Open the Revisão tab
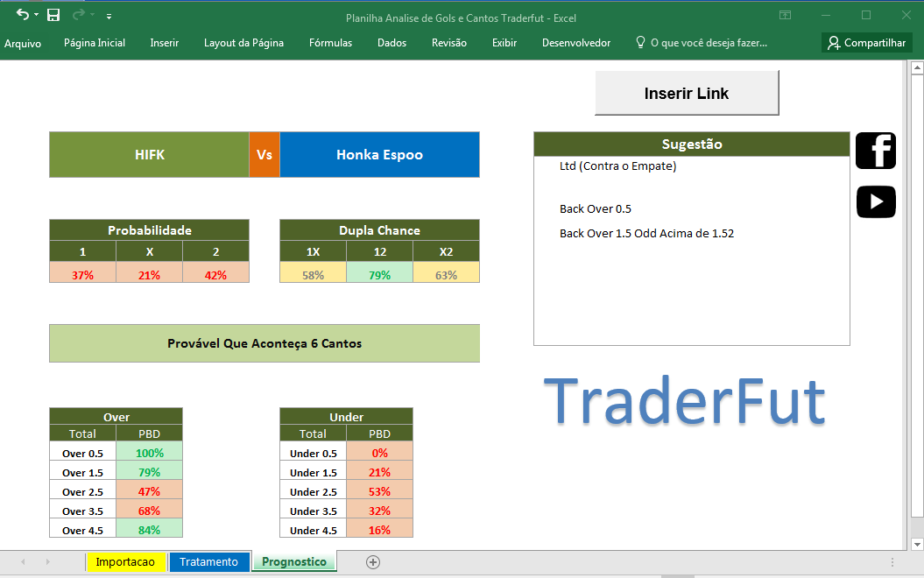This screenshot has height=578, width=924. [449, 43]
